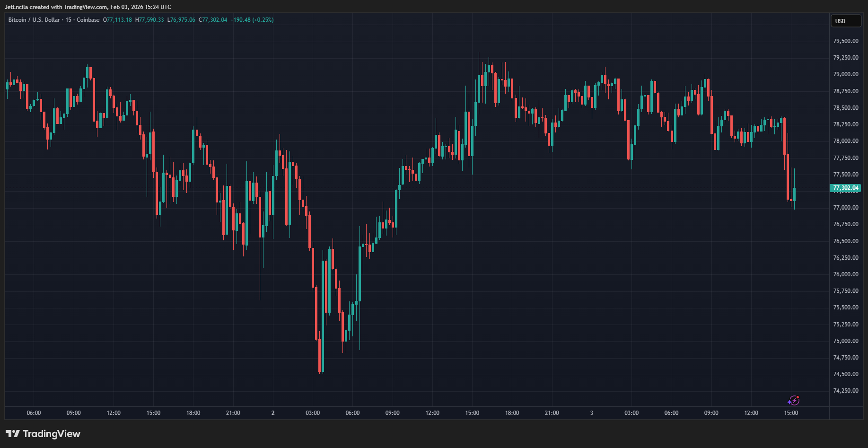
Task: Click the 76,000.00 price axis label
Action: [x=846, y=274]
